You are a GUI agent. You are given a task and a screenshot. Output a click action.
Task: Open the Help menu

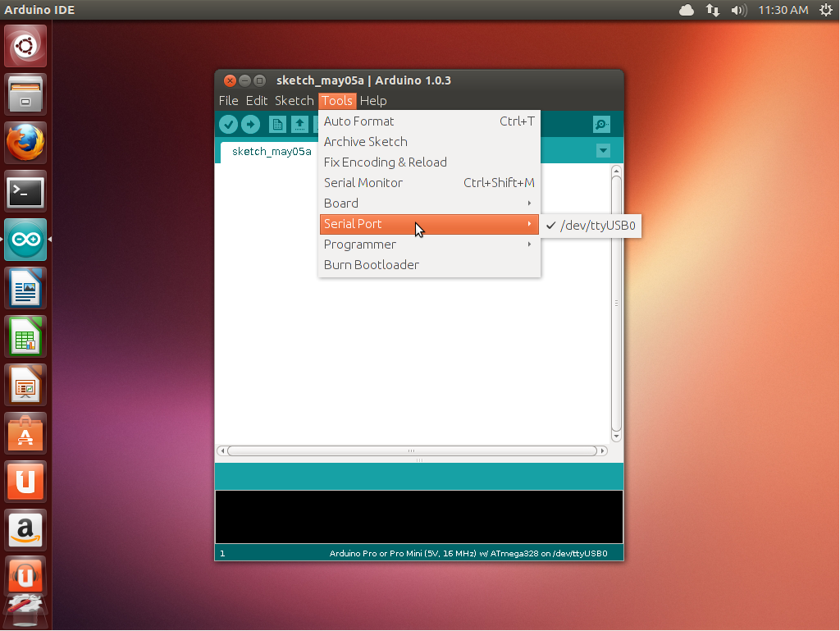[x=373, y=101]
